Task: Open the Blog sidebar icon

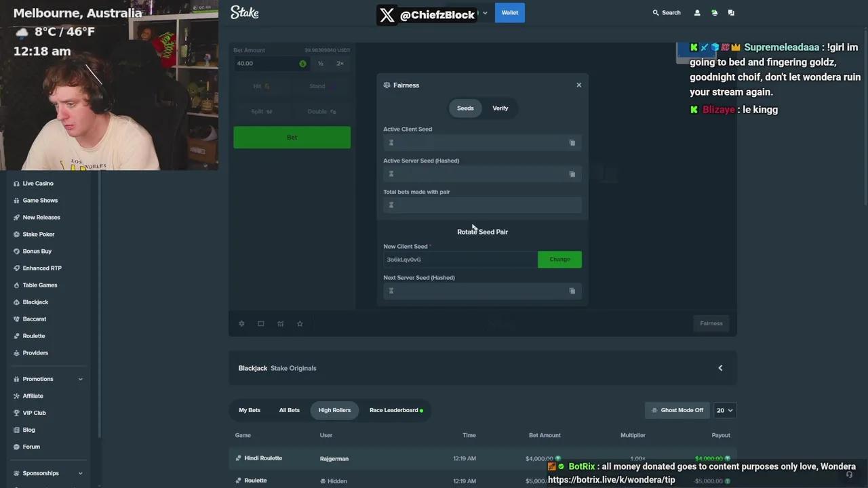Action: point(16,430)
